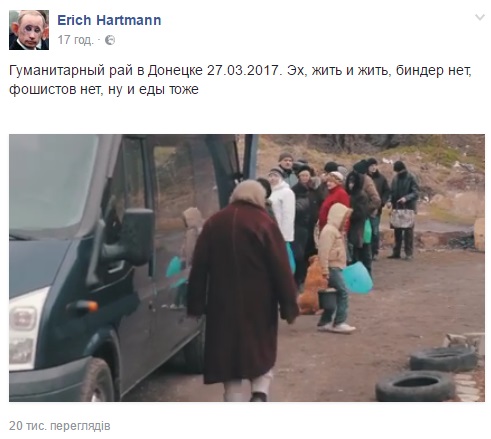The image size is (491, 439).
Task: Click the "20 тис. переглядів" view count
Action: click(x=60, y=426)
